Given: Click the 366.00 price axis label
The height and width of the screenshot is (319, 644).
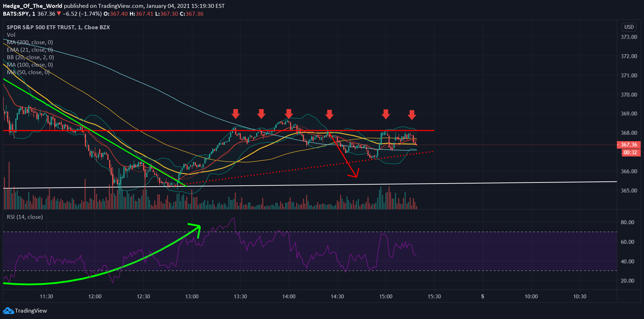Looking at the screenshot, I should click(629, 171).
